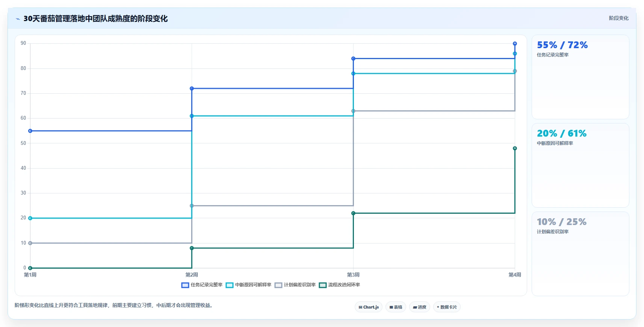Click the 数据卡片 tag button
Image resolution: width=644 pixels, height=327 pixels.
[x=447, y=307]
